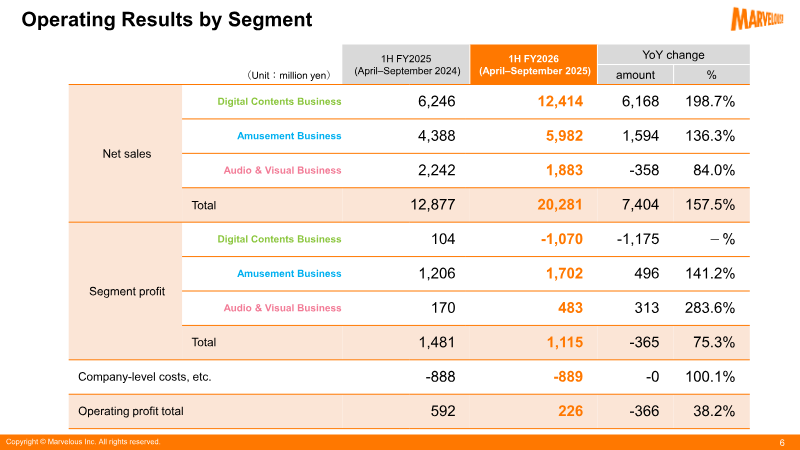
Task: Click the -1,070 segment profit value
Action: 561,239
